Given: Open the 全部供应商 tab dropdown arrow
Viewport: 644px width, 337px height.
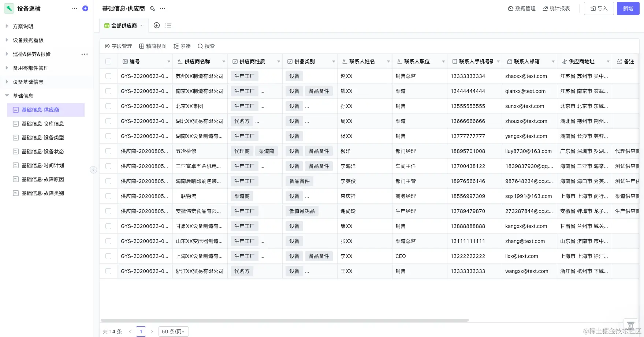Looking at the screenshot, I should click(x=142, y=26).
